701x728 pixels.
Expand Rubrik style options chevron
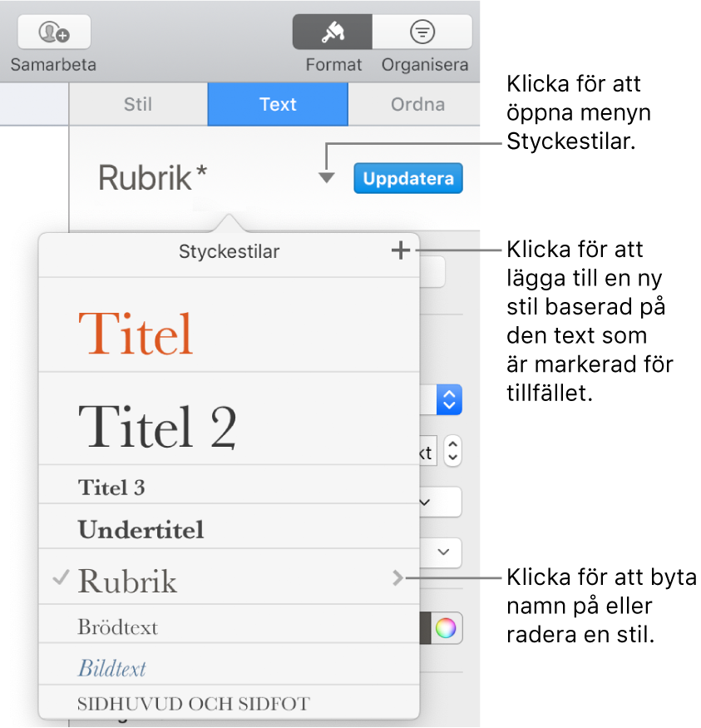397,578
